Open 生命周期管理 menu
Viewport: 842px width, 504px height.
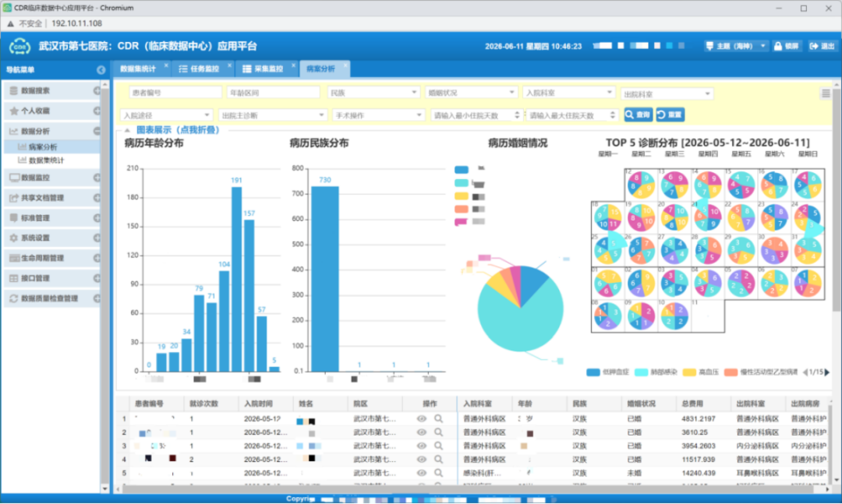click(51, 258)
